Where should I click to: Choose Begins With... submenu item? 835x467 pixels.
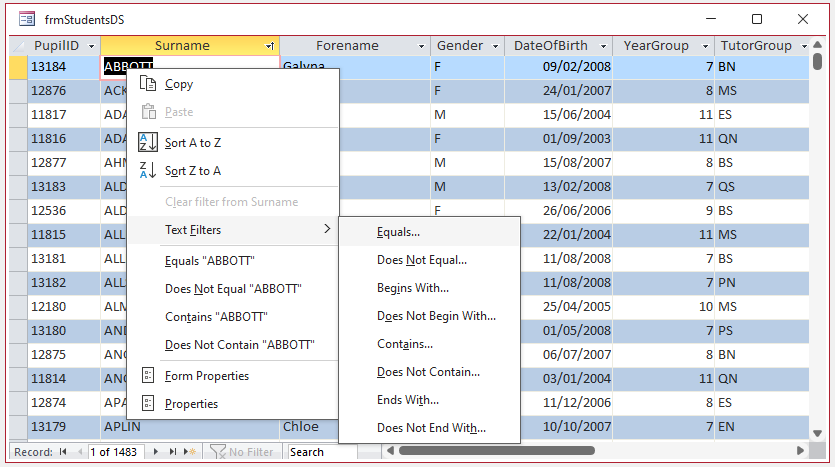(429, 288)
